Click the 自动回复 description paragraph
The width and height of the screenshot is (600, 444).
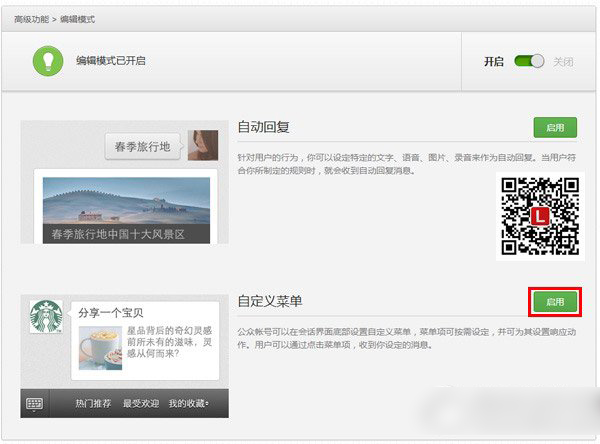tap(406, 164)
